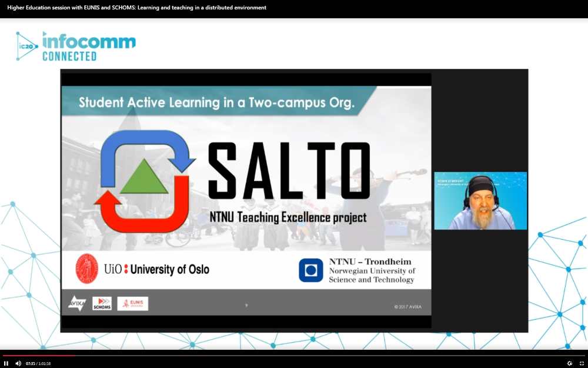Image resolution: width=588 pixels, height=368 pixels.
Task: Click the EUNIS logo on the slide
Action: (x=133, y=303)
